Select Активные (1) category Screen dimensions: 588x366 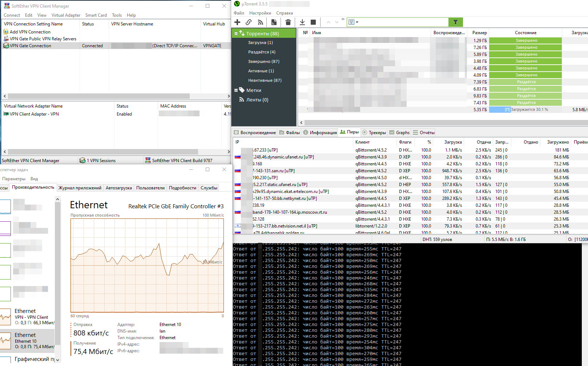tap(261, 71)
